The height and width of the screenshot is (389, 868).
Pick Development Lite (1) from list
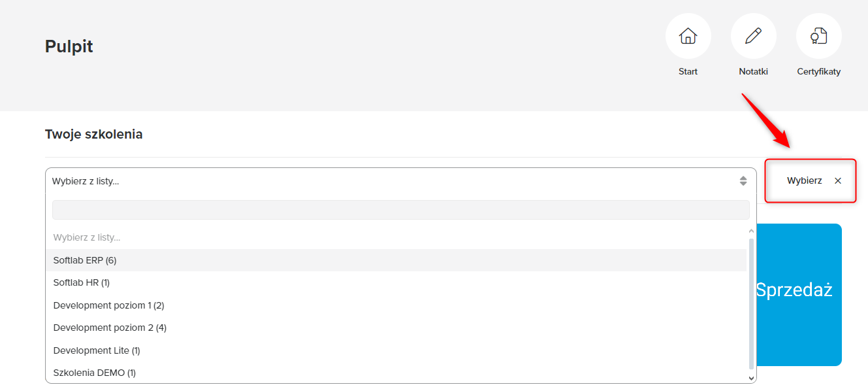pos(97,350)
